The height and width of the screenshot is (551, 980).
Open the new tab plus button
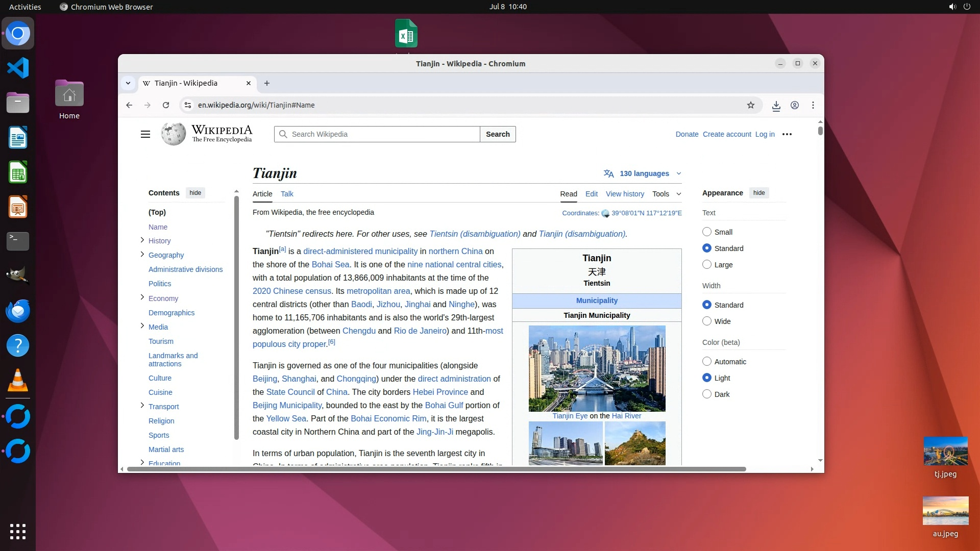click(x=266, y=83)
